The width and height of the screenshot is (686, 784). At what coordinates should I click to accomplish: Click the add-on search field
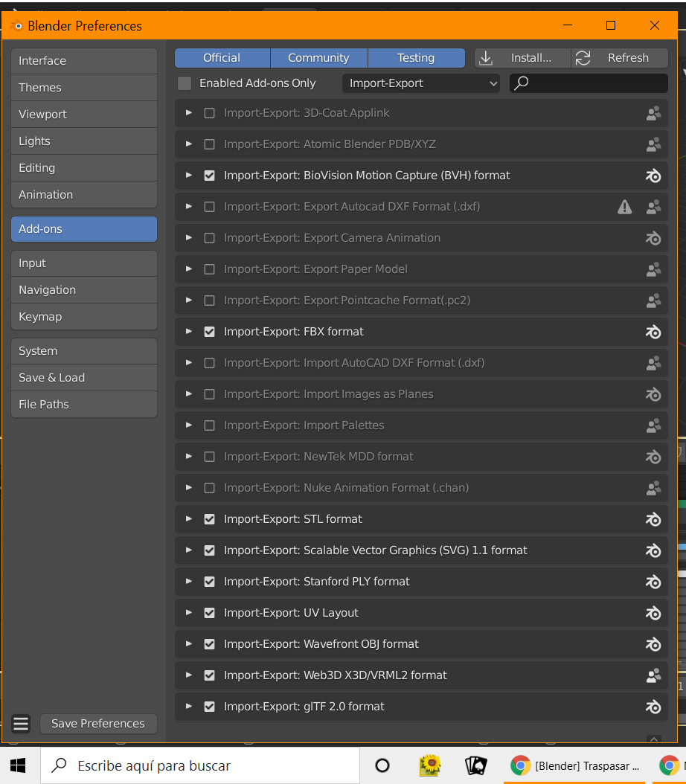tap(595, 83)
